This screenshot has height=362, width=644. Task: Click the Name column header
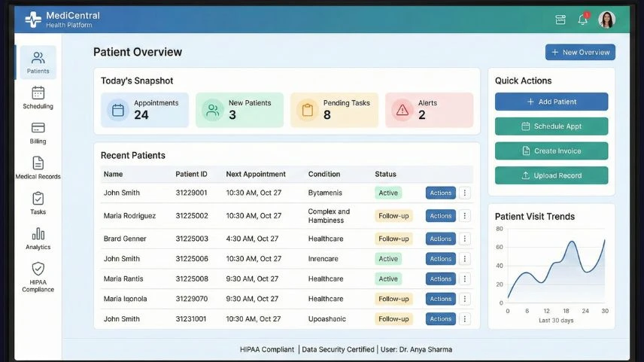(113, 174)
